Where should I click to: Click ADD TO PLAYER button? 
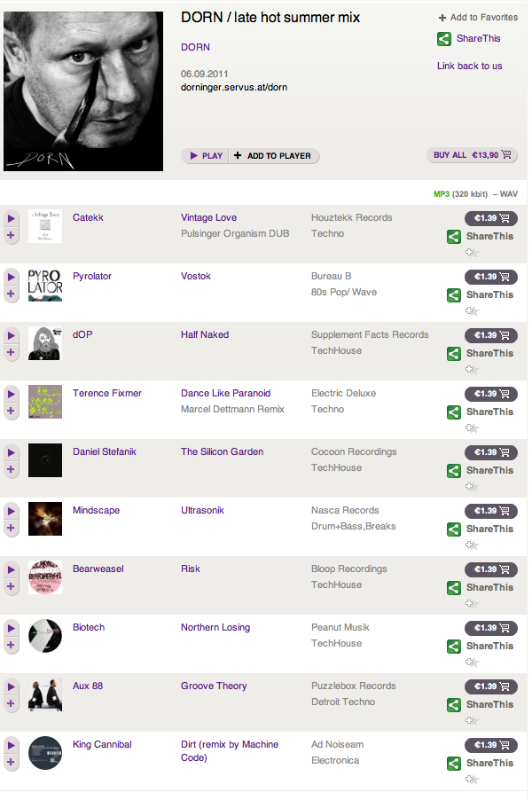pyautogui.click(x=273, y=155)
